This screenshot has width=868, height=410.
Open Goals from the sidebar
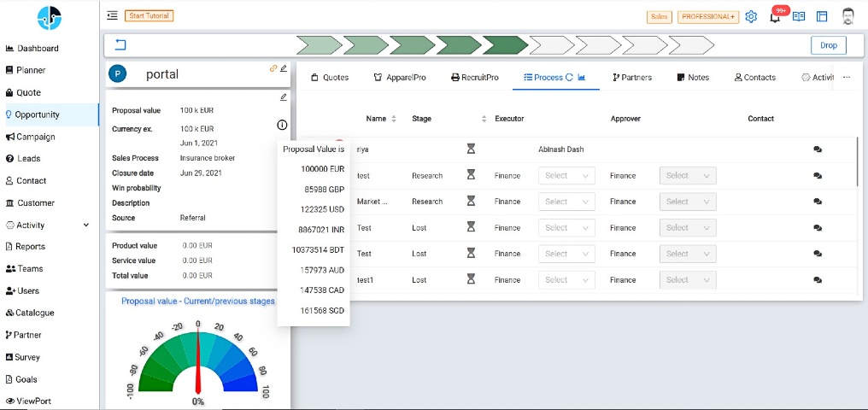click(21, 379)
